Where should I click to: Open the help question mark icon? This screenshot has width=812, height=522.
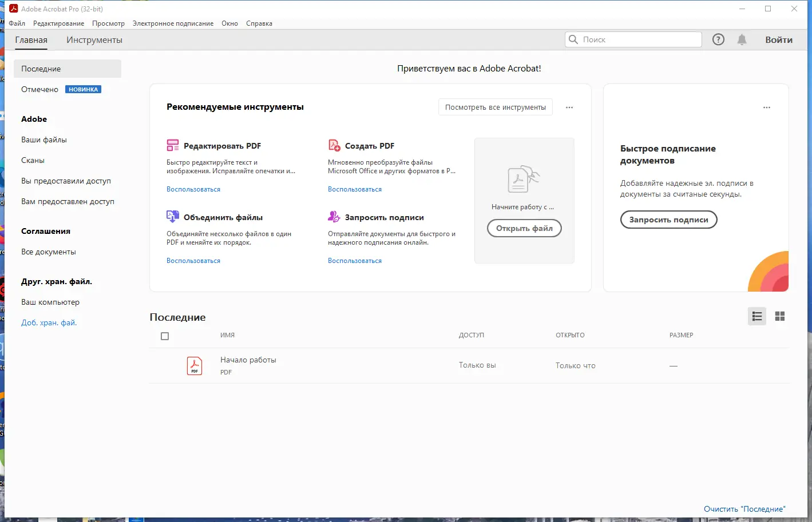point(718,39)
